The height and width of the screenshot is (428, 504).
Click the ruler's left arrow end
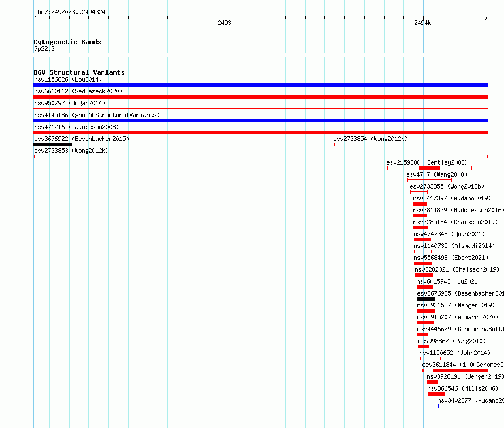coord(35,18)
